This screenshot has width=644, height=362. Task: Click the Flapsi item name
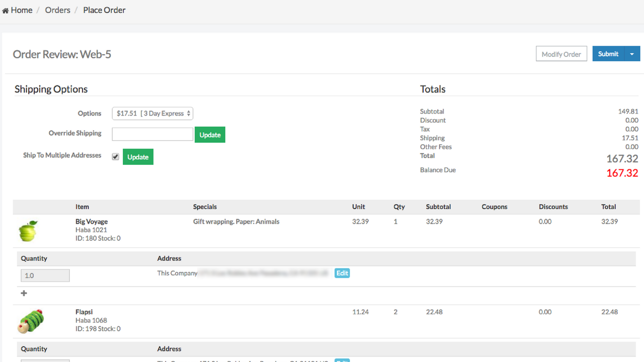click(x=84, y=312)
